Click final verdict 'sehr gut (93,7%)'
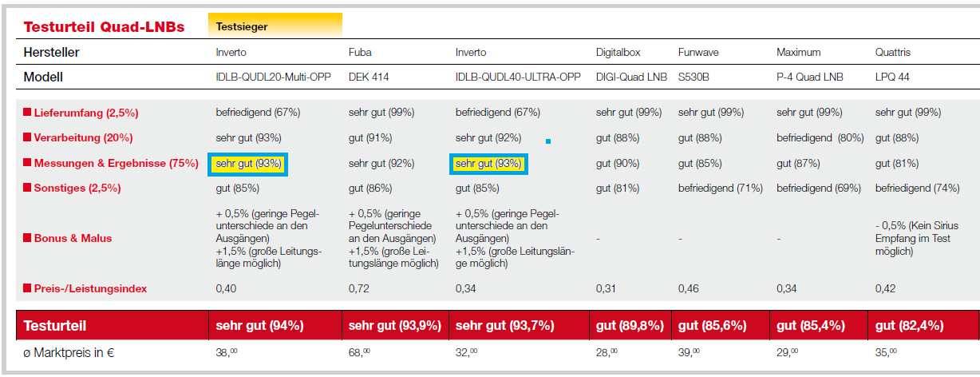This screenshot has width=980, height=377. [504, 326]
